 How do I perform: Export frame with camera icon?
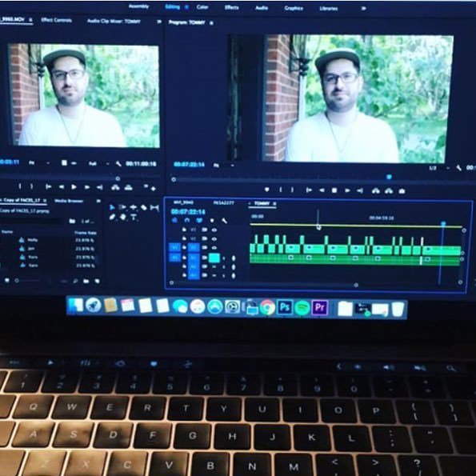point(402,191)
